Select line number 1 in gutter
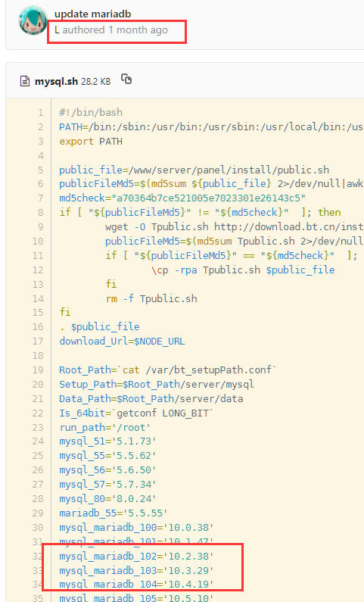The width and height of the screenshot is (364, 602). (41, 113)
